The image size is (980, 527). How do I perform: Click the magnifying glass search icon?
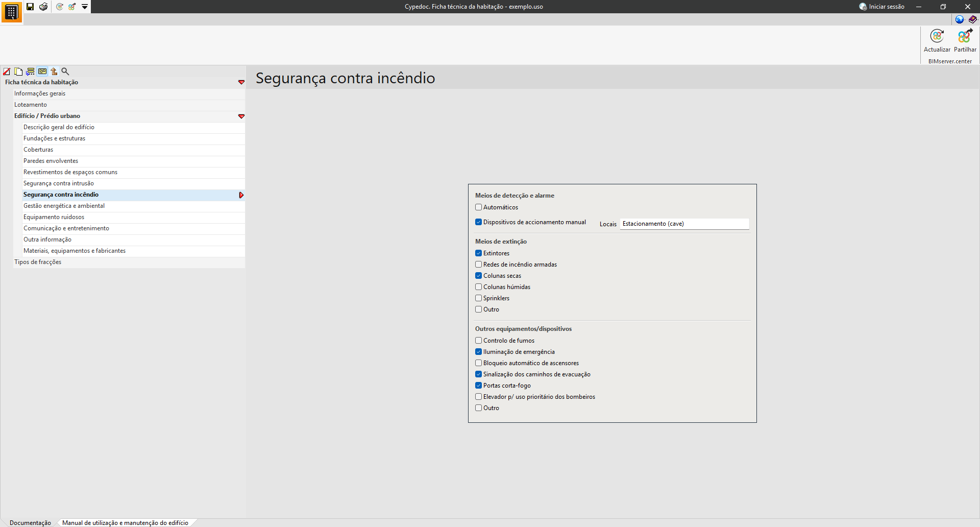coord(65,71)
